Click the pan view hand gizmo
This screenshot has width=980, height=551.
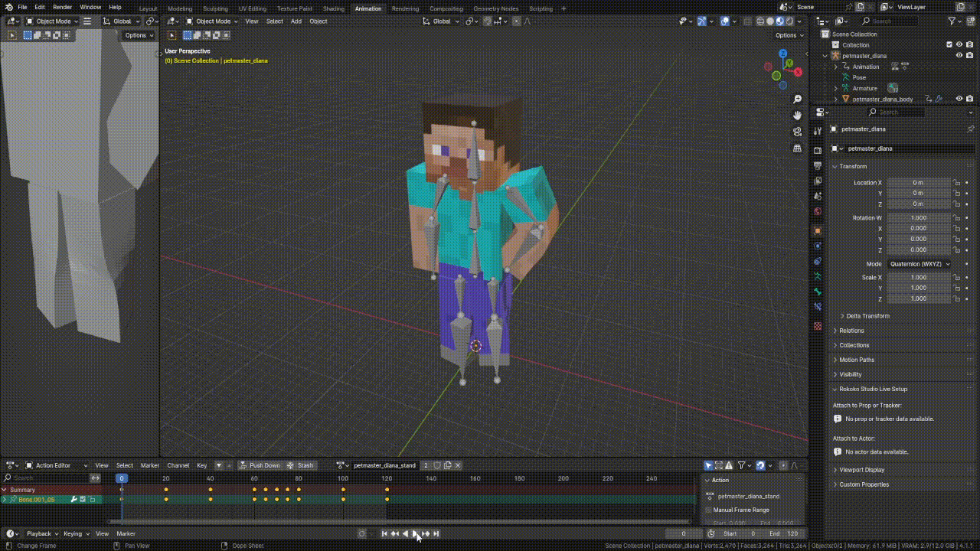(x=797, y=116)
